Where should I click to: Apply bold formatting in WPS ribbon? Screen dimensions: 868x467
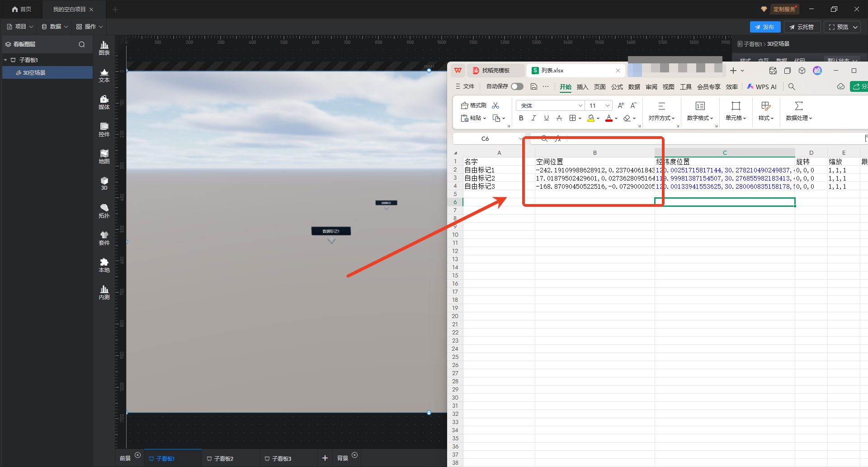coord(521,118)
